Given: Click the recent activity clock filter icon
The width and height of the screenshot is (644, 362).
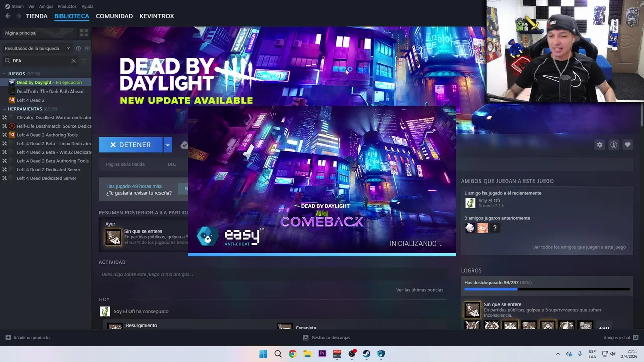Looking at the screenshot, I should pos(78,48).
